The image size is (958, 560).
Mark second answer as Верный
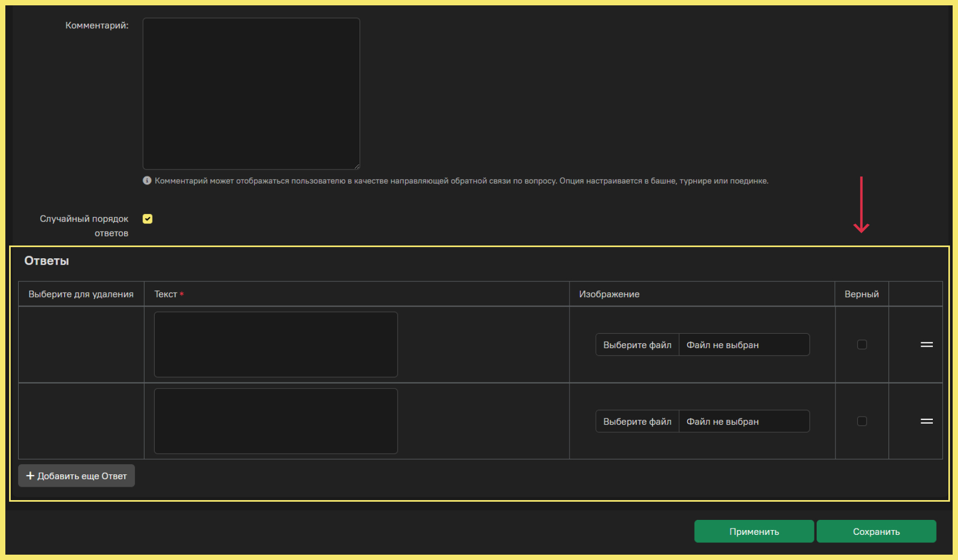click(x=862, y=421)
